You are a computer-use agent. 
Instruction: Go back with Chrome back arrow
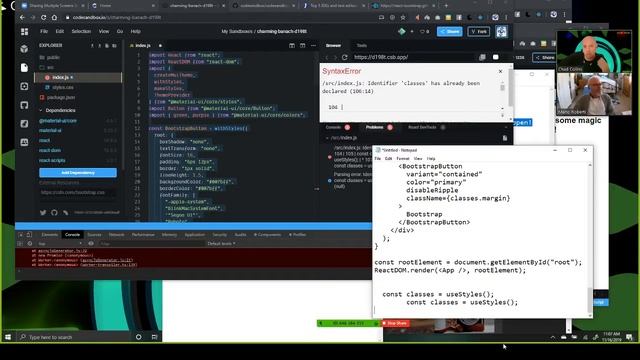(22, 18)
